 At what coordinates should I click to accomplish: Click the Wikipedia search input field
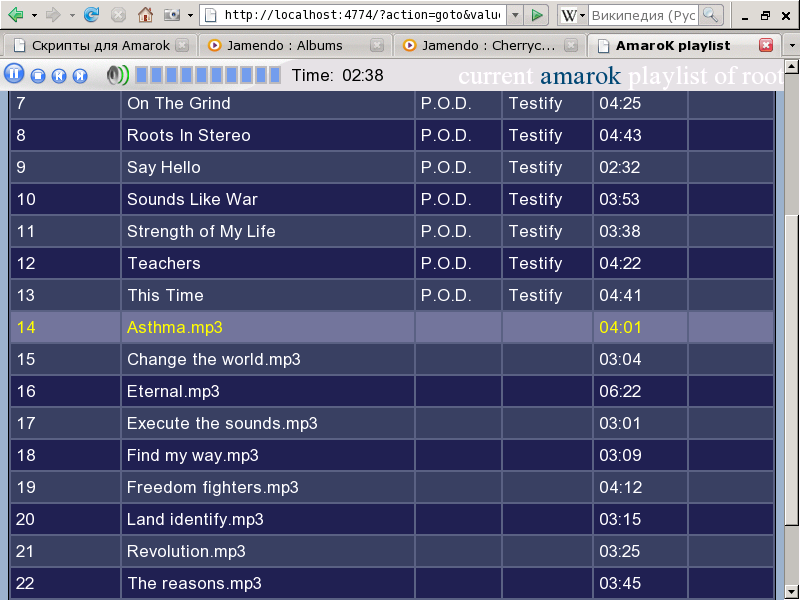click(643, 15)
